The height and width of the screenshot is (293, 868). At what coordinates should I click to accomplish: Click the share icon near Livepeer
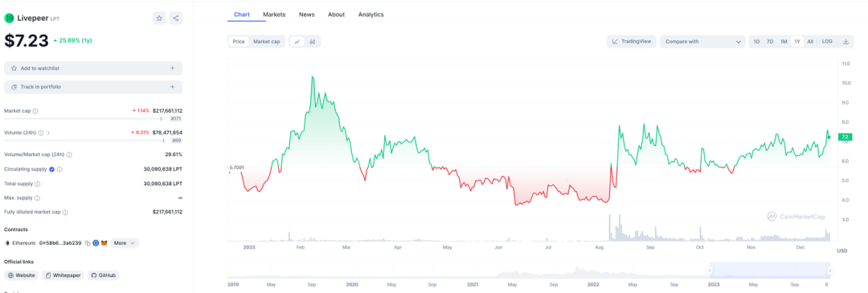[x=175, y=19]
